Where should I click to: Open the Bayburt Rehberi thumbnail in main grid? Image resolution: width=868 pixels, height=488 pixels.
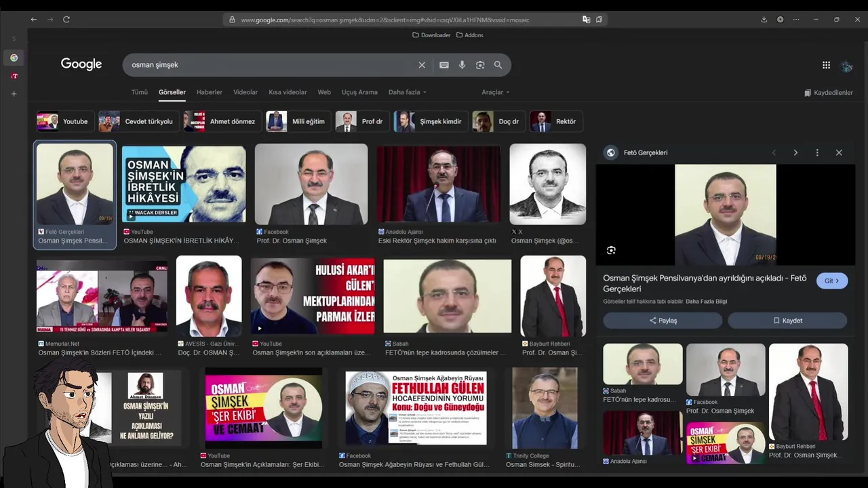(x=553, y=296)
